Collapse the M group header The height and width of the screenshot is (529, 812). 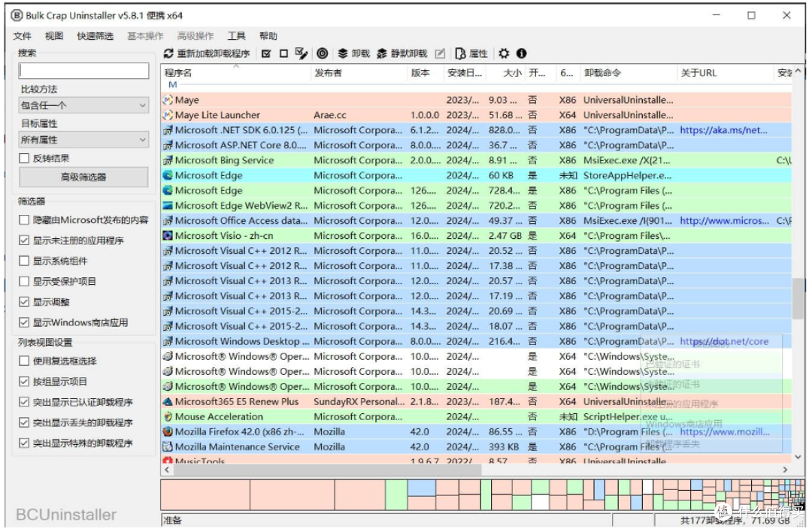point(172,85)
